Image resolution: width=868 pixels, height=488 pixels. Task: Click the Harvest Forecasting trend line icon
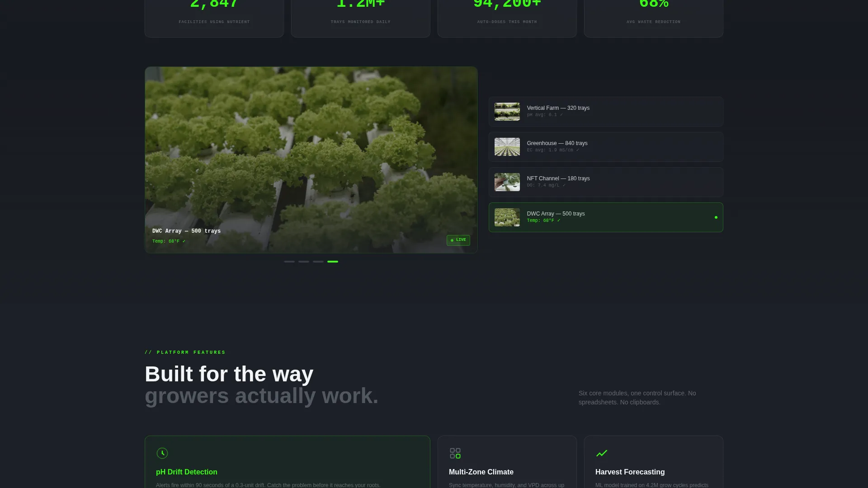(x=602, y=453)
